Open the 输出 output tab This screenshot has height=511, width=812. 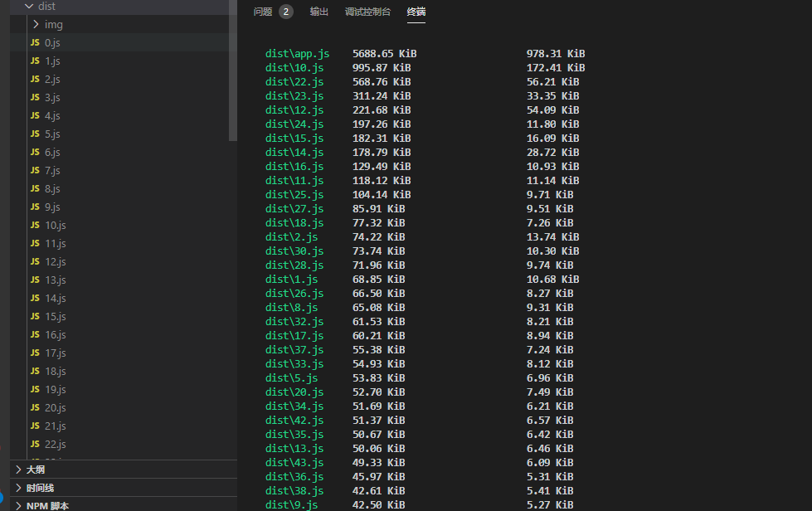tap(319, 12)
